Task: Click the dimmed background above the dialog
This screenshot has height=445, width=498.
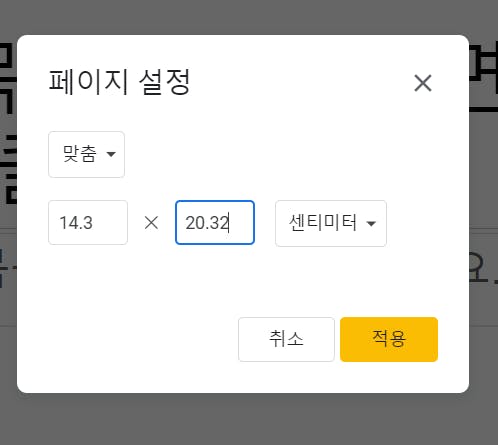Action: [249, 17]
